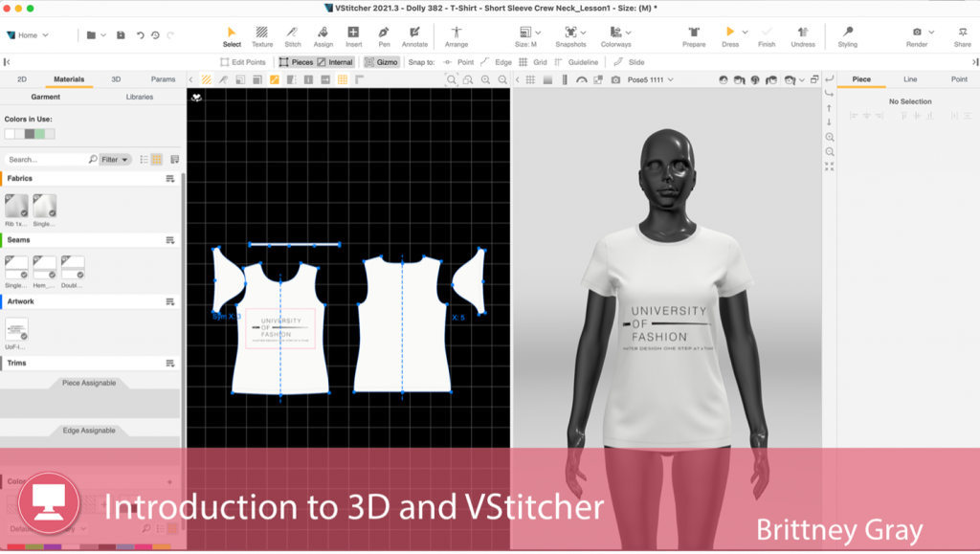Screen dimensions: 980x554
Task: Open the Annotate tool
Action: (414, 35)
